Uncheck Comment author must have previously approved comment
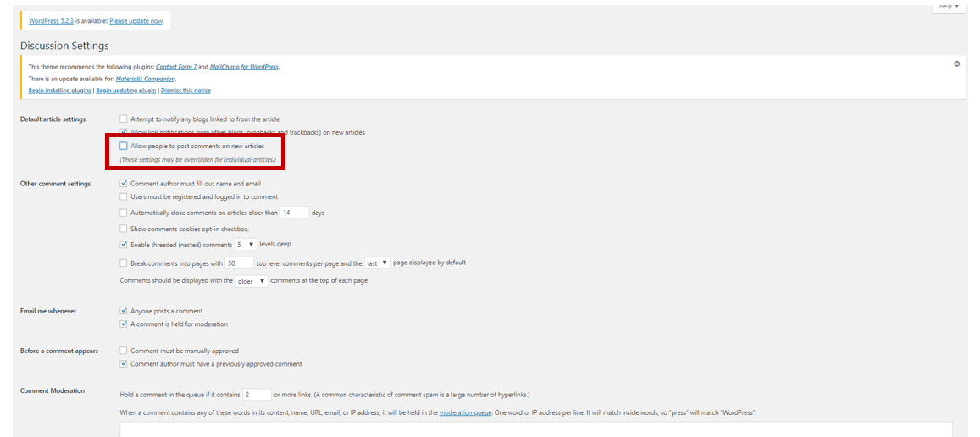Viewport: 980px width, 437px height. tap(124, 364)
